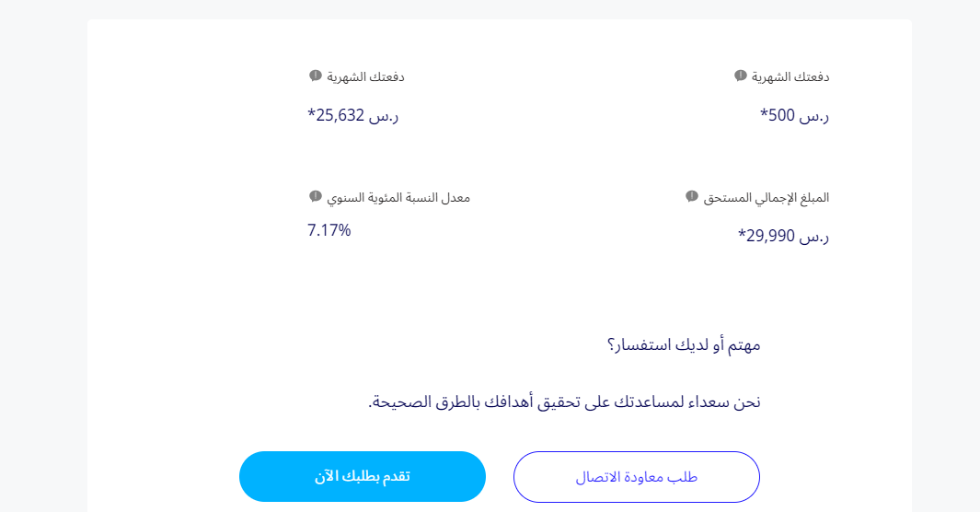Click the gray page margin outside the white card

[44, 250]
